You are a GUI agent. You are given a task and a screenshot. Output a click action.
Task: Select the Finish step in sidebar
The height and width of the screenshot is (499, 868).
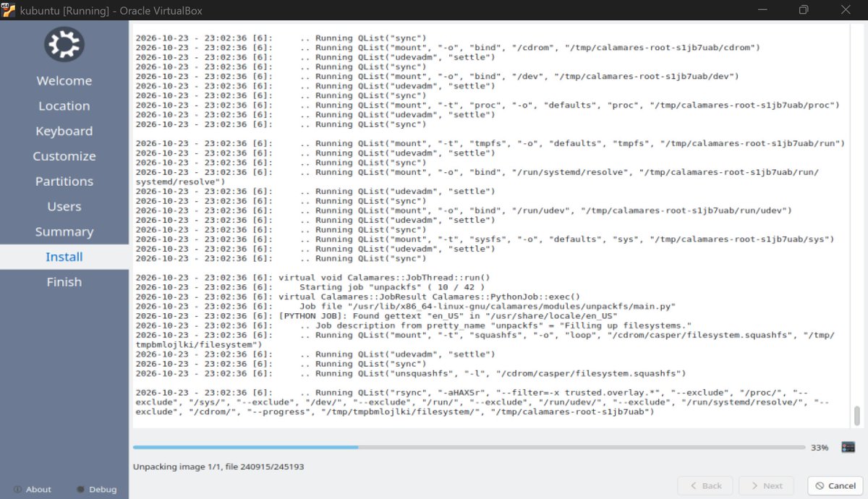(64, 282)
